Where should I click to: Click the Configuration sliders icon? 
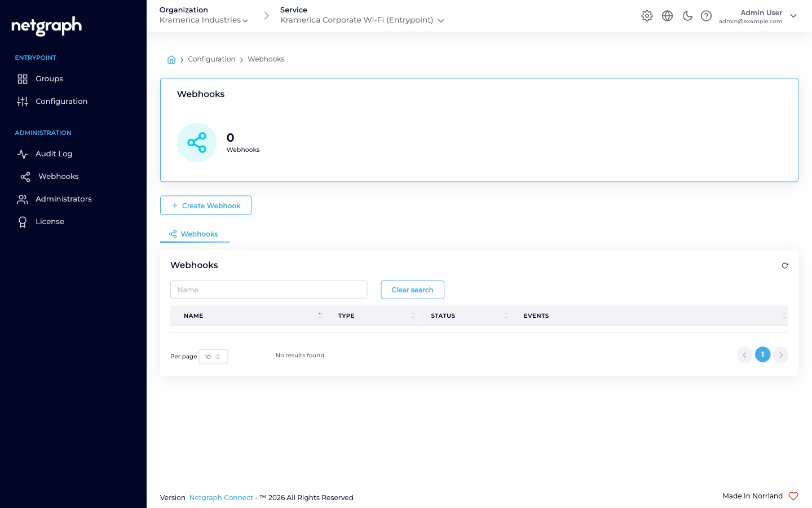pyautogui.click(x=23, y=102)
